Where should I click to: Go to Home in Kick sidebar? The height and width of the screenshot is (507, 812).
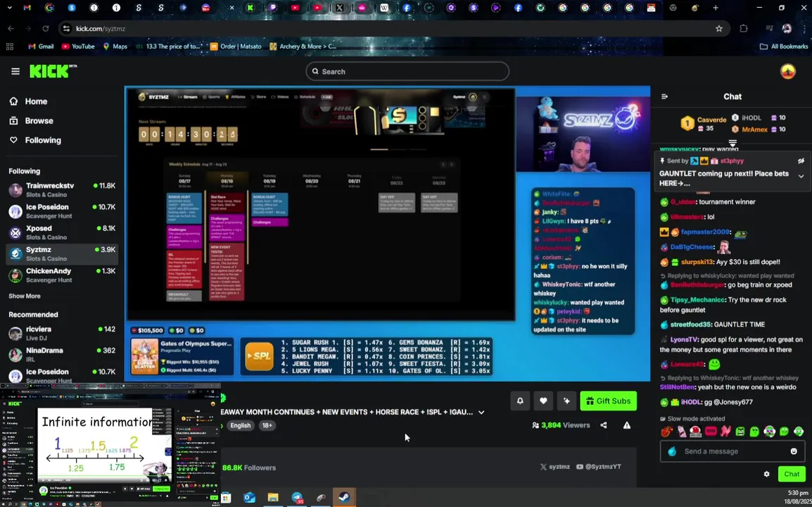[36, 101]
